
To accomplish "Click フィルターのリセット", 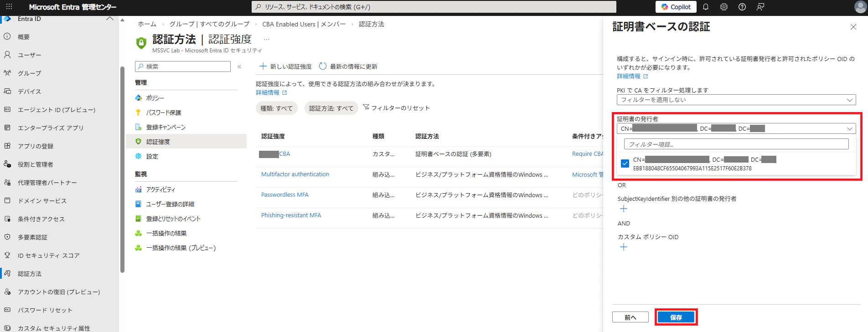I will (396, 108).
